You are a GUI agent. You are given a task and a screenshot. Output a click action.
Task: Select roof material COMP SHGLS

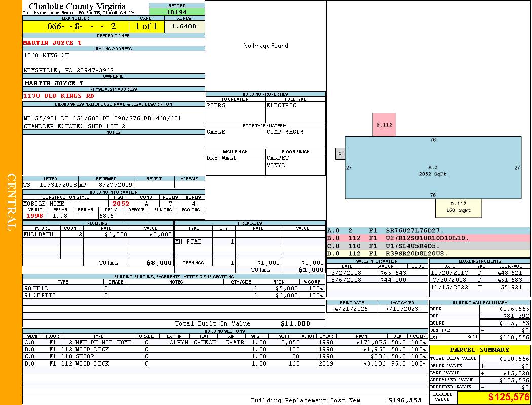(x=285, y=132)
